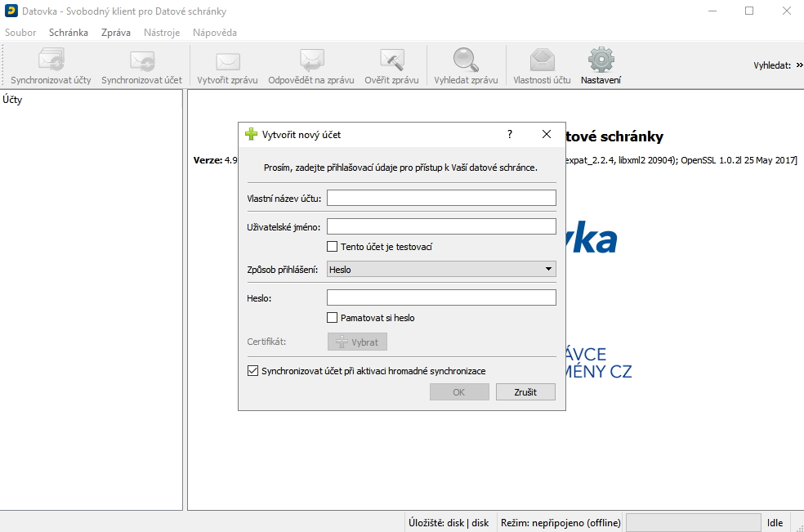804x532 pixels.
Task: Focus the Vlastní název účtu field
Action: 441,198
